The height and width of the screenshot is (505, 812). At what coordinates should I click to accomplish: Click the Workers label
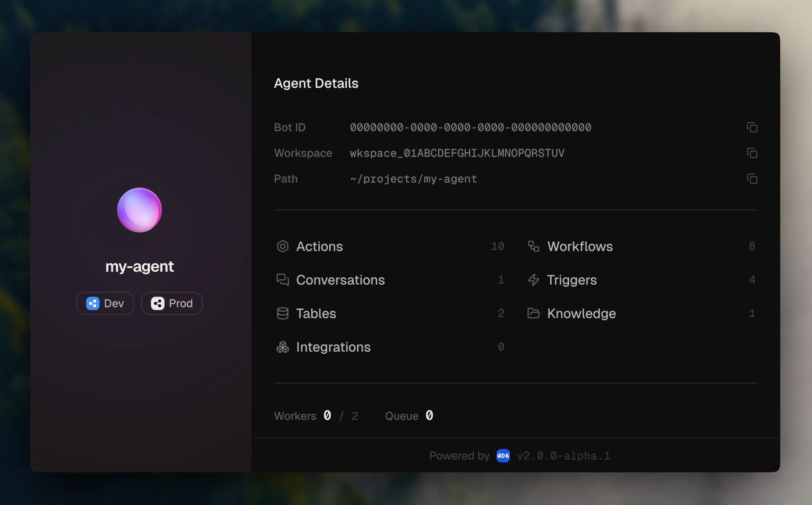[295, 416]
